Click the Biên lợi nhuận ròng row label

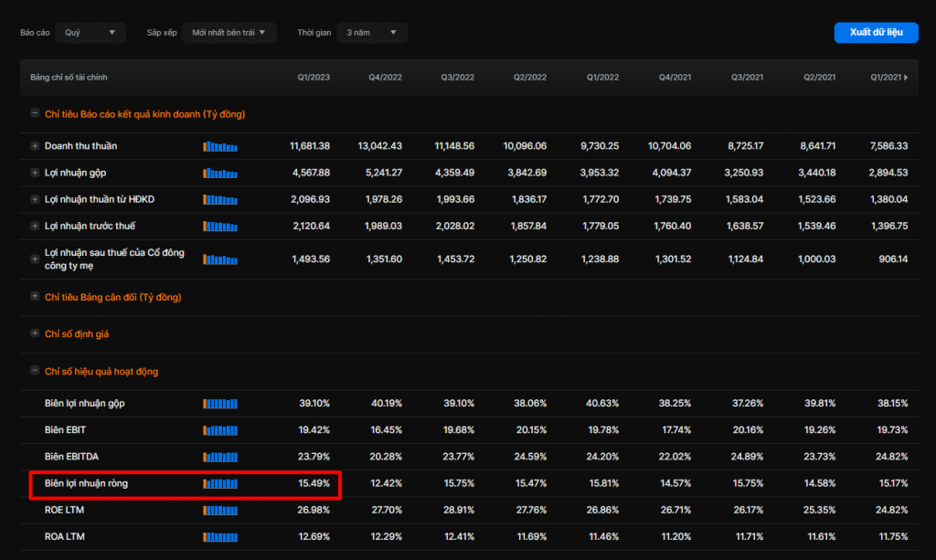click(x=86, y=483)
